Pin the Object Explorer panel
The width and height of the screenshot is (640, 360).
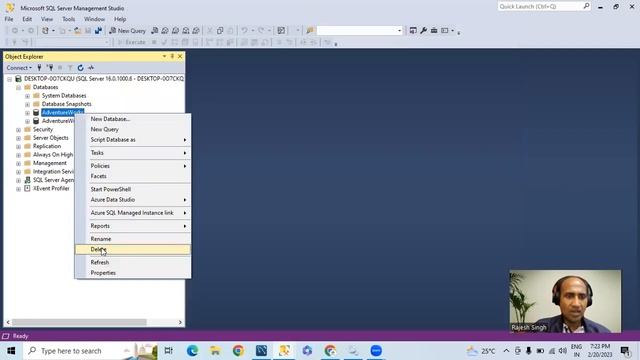(x=172, y=56)
